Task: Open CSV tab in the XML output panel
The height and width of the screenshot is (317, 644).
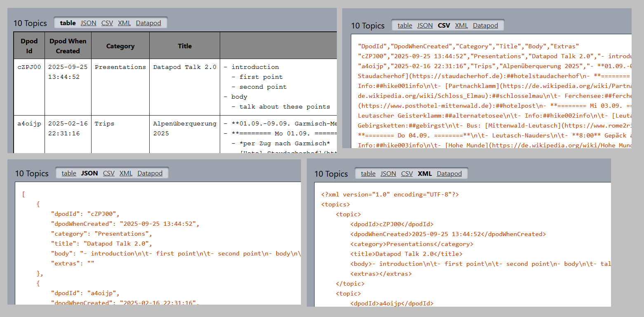Action: pyautogui.click(x=407, y=174)
